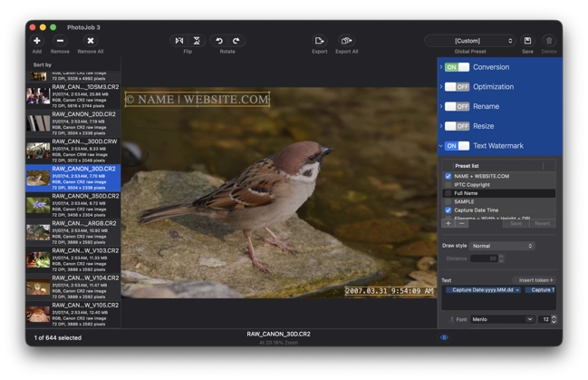Delete the global preset trash icon
This screenshot has width=588, height=380.
point(549,41)
